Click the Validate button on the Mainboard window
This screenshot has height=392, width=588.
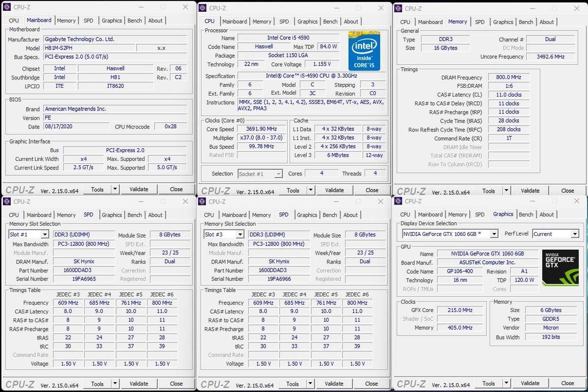(x=139, y=189)
